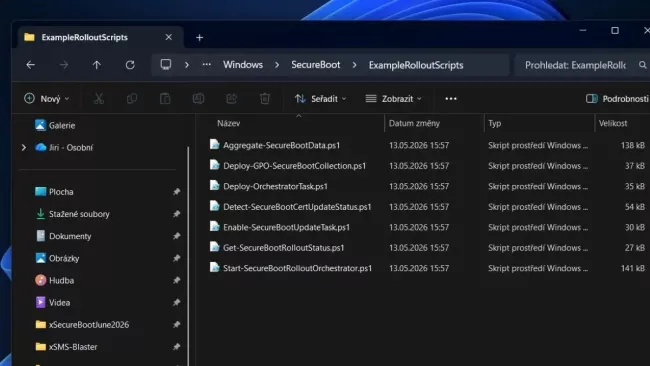Image resolution: width=650 pixels, height=366 pixels.
Task: Click the Paste clipboard icon
Action: [165, 99]
